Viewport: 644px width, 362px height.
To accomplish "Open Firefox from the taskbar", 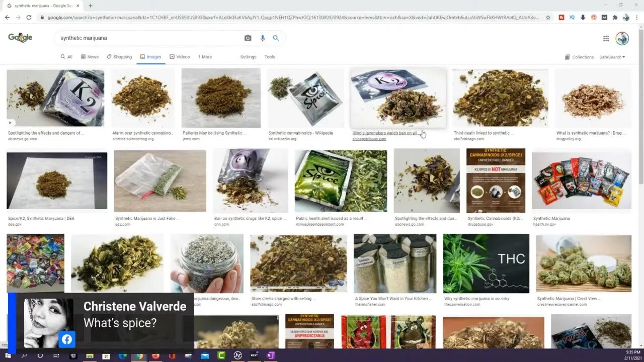I will (155, 356).
